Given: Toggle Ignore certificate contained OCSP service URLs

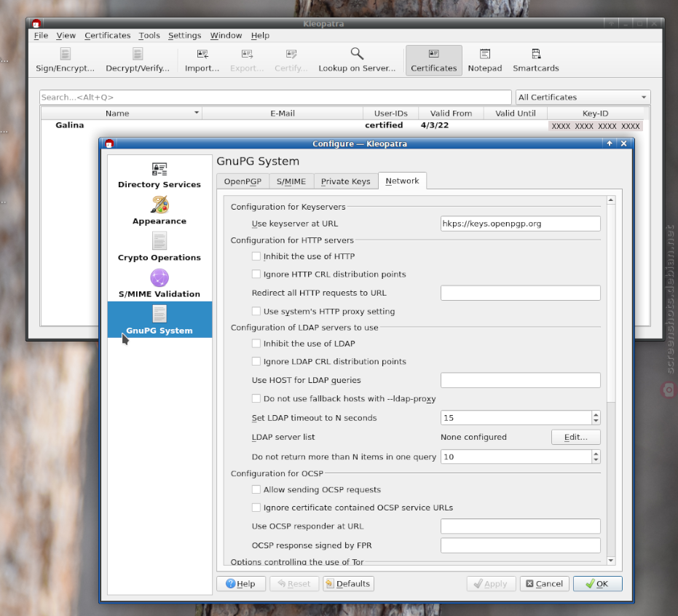Looking at the screenshot, I should click(x=256, y=508).
